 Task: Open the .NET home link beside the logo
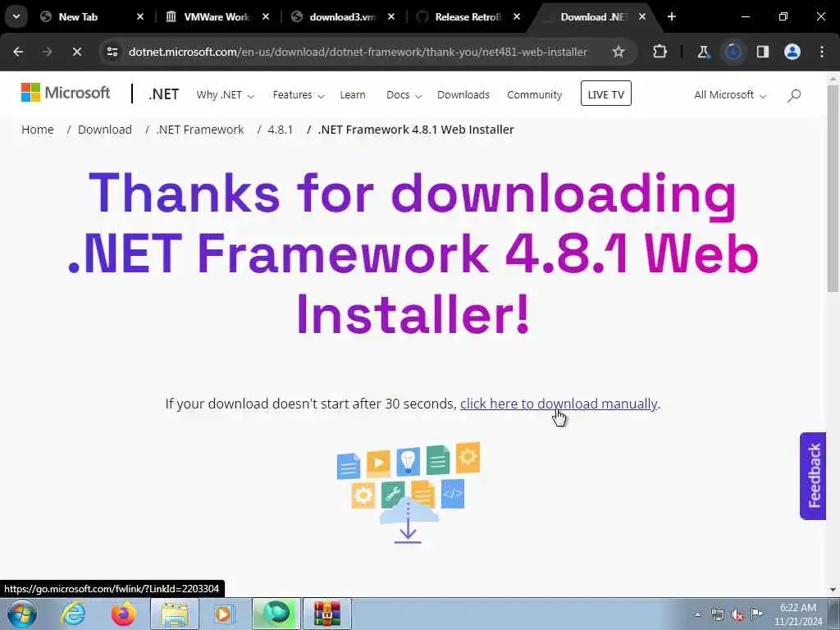(x=163, y=94)
